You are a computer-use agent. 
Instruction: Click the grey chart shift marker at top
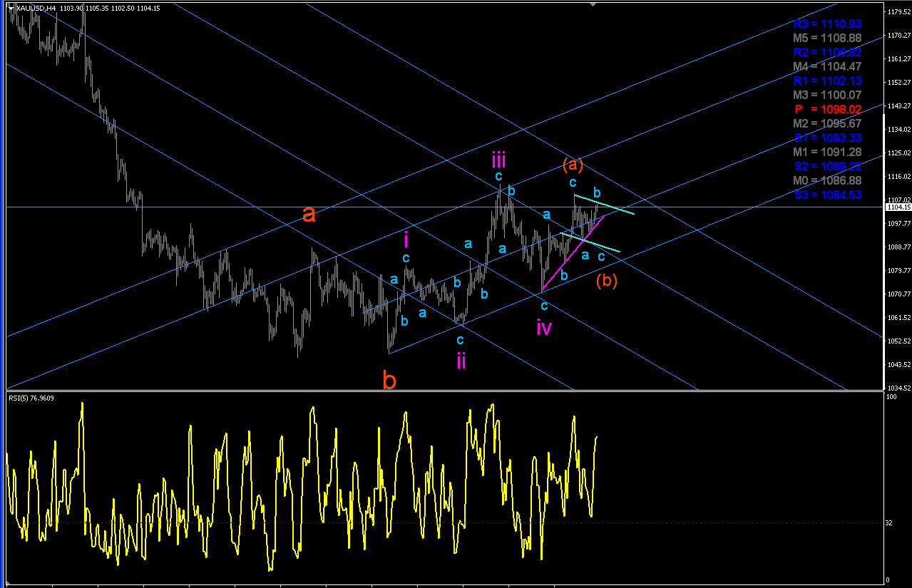592,4
